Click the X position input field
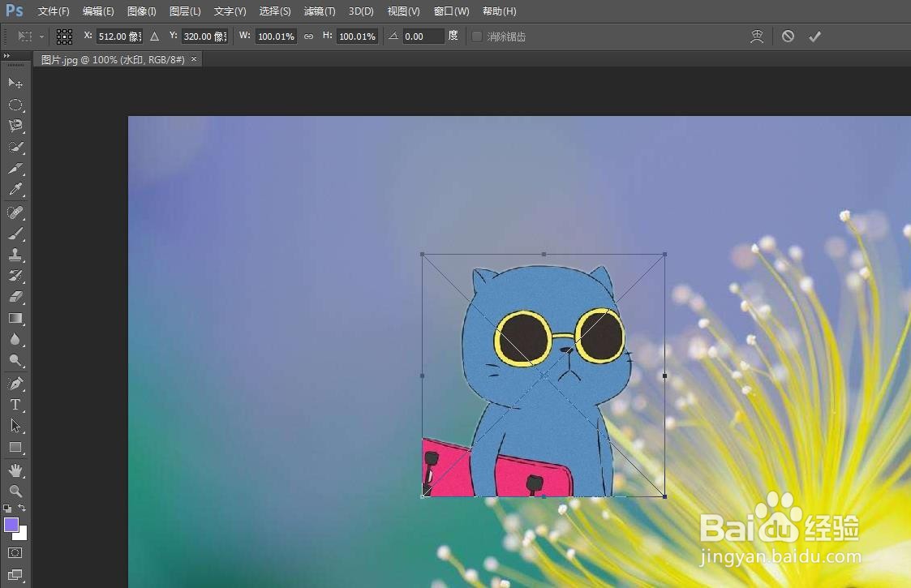This screenshot has width=911, height=588. pyautogui.click(x=119, y=36)
